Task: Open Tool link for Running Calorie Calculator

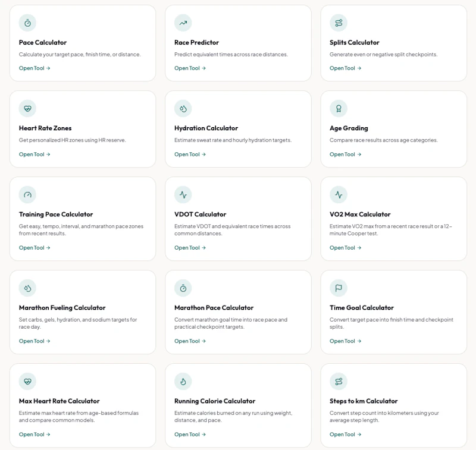Action: (190, 435)
